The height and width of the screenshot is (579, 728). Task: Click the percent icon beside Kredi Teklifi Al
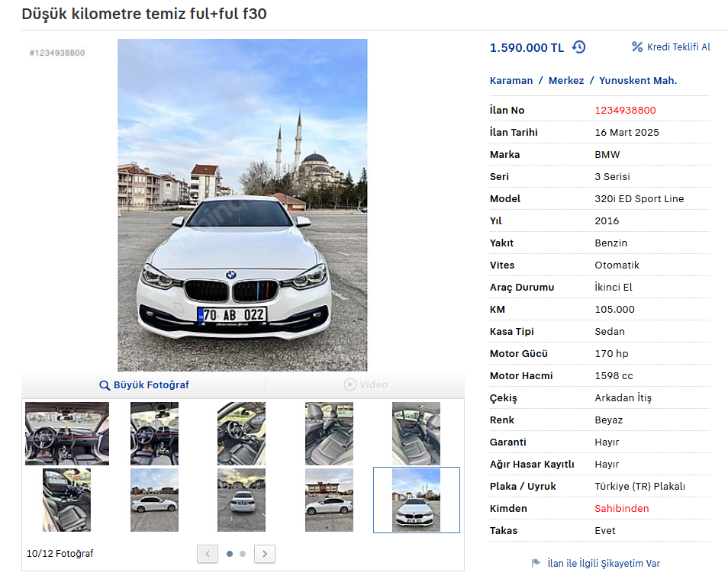pyautogui.click(x=637, y=47)
